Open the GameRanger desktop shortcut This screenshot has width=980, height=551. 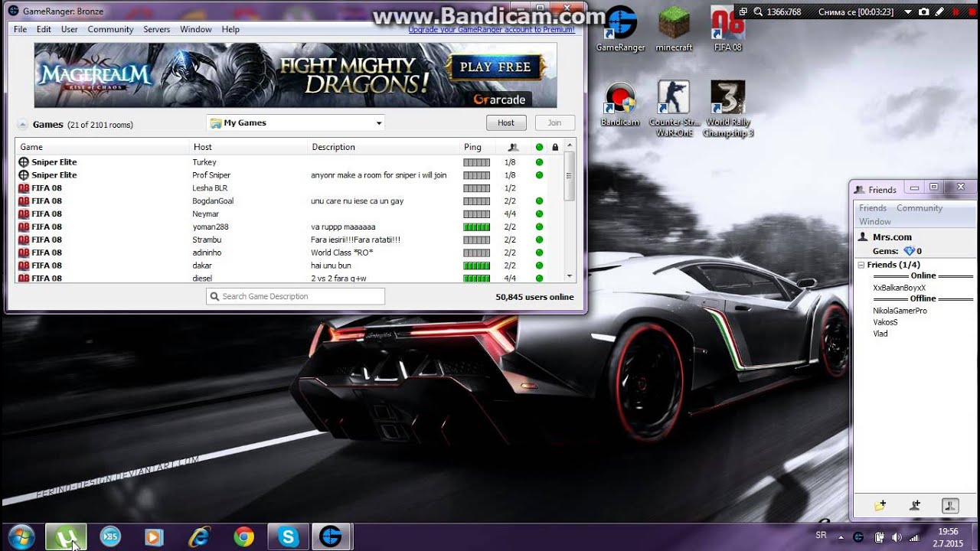(620, 29)
